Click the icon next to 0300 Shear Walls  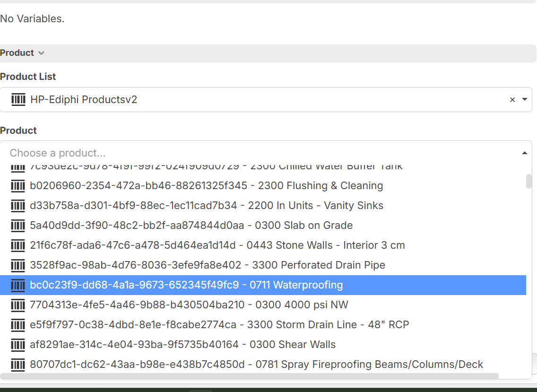pos(18,345)
